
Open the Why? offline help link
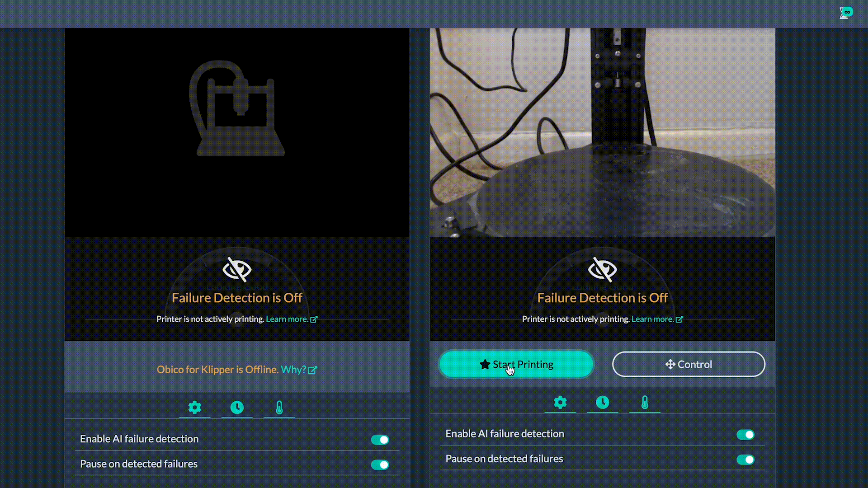[299, 370]
